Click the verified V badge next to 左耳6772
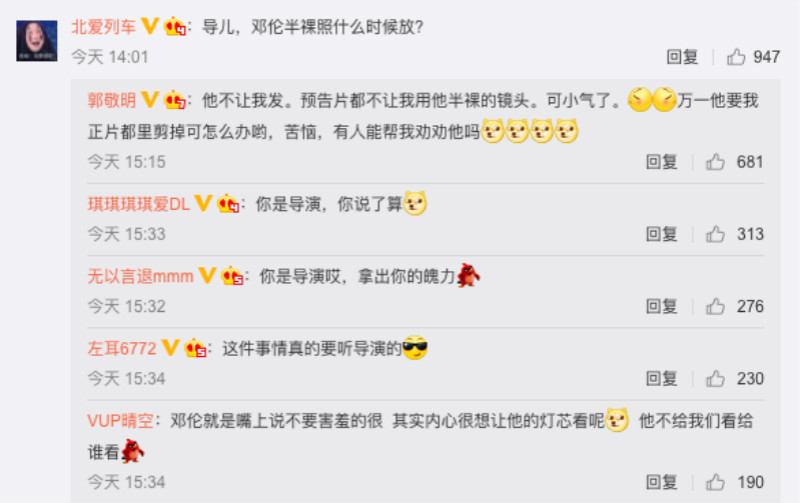 tap(170, 347)
